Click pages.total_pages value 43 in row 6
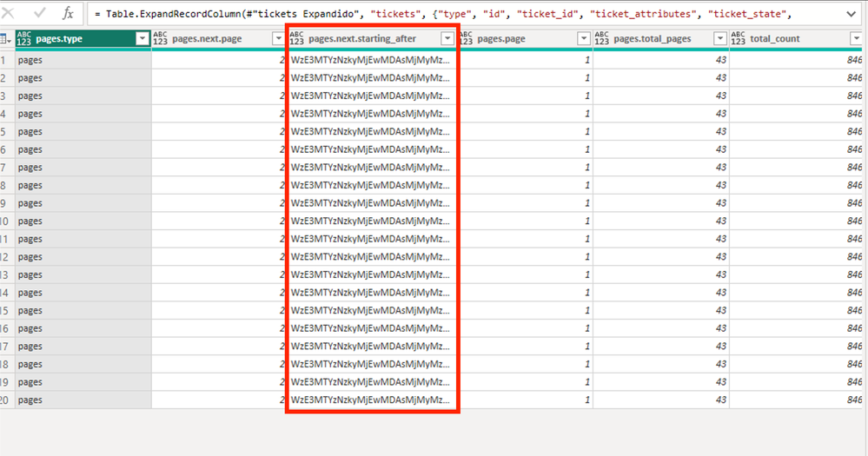The image size is (868, 456). [x=661, y=149]
